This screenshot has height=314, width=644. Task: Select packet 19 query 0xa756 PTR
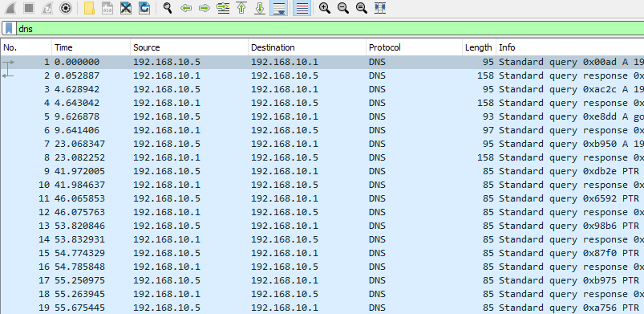coord(322,308)
